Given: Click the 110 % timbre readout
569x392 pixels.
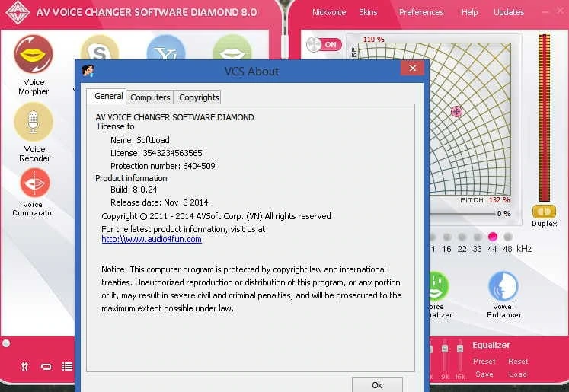Looking at the screenshot, I should [x=373, y=39].
